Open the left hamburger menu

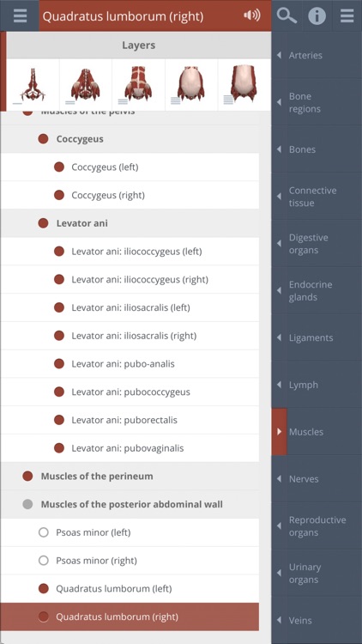click(20, 16)
